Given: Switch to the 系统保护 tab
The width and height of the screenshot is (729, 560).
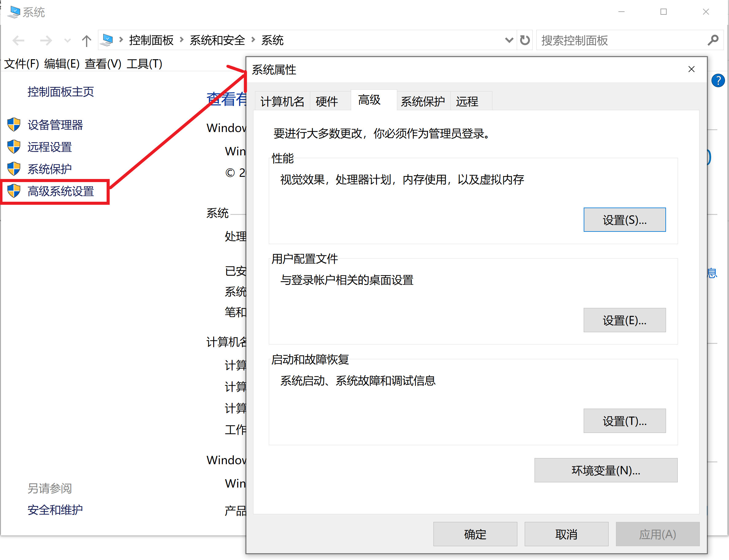Looking at the screenshot, I should pos(422,101).
